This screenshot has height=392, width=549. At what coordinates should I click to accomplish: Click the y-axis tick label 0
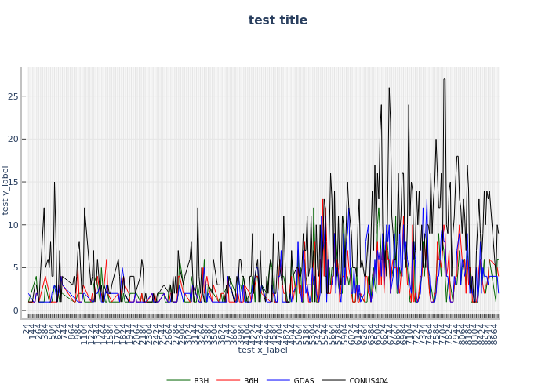[x=14, y=310]
